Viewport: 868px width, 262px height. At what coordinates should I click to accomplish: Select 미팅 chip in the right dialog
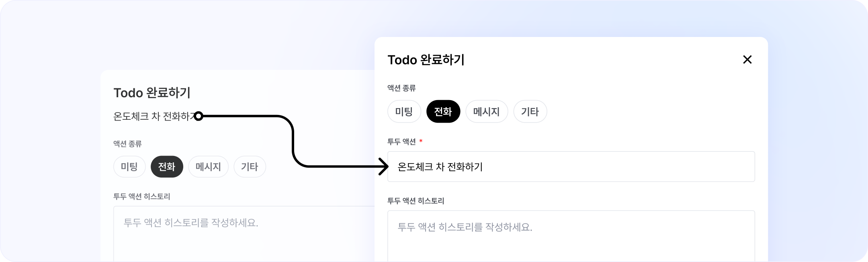pos(404,111)
